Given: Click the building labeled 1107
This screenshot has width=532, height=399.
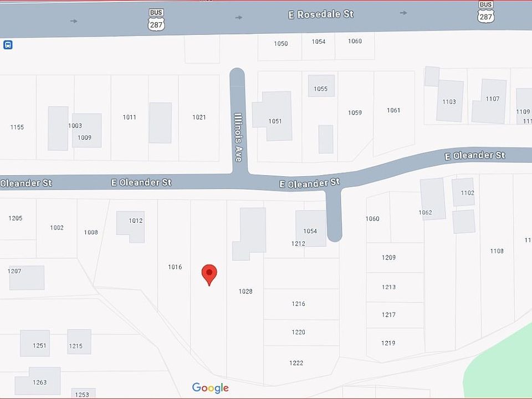Looking at the screenshot, I should tap(490, 101).
